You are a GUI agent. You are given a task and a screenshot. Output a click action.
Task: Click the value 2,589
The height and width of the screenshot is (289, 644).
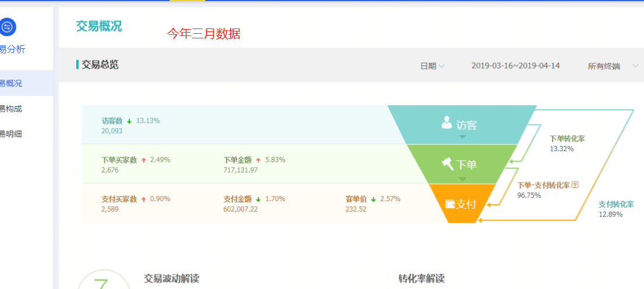click(x=109, y=209)
